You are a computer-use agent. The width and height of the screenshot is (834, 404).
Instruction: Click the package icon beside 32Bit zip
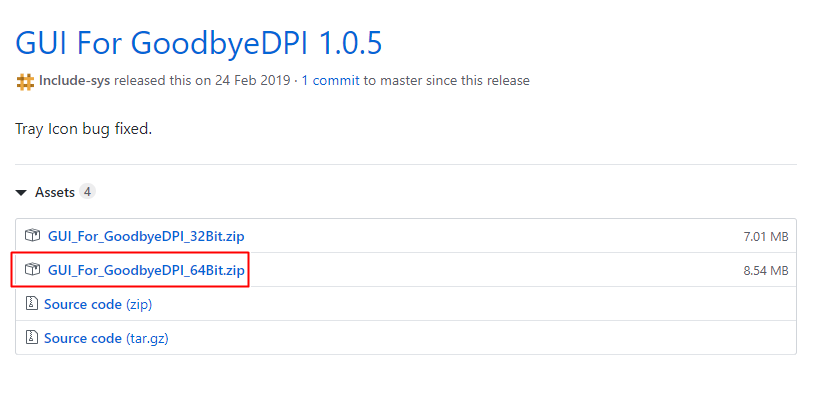click(x=32, y=235)
